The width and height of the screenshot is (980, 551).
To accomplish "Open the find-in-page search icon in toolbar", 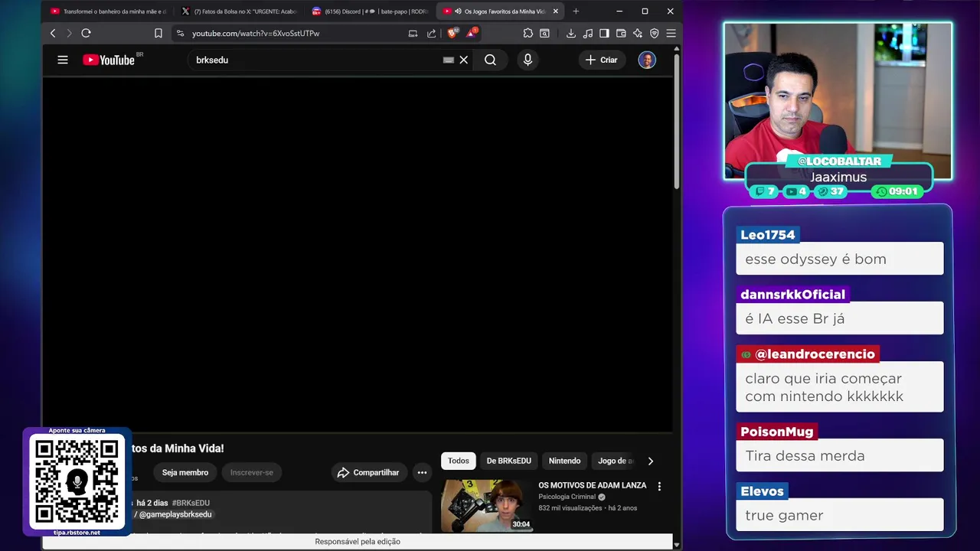I will click(x=544, y=33).
